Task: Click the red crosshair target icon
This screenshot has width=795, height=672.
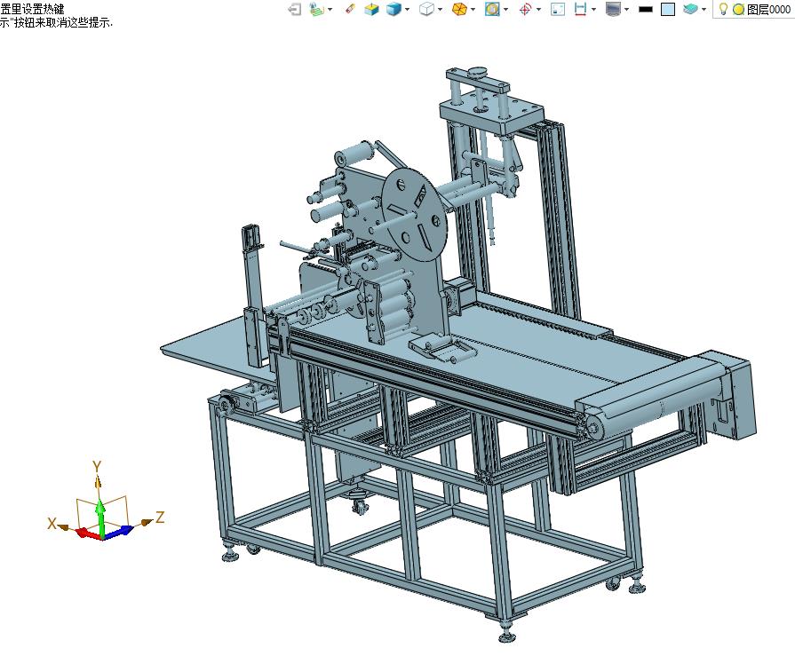Action: pyautogui.click(x=525, y=9)
